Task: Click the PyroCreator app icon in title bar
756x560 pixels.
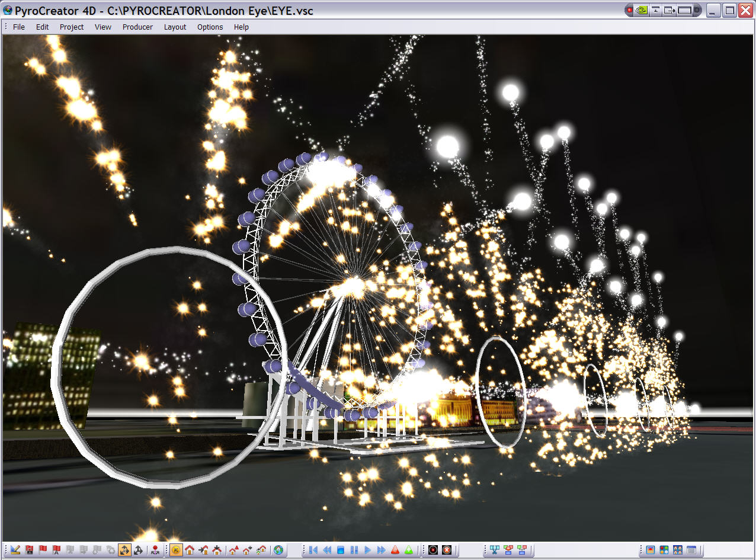Action: [x=8, y=11]
